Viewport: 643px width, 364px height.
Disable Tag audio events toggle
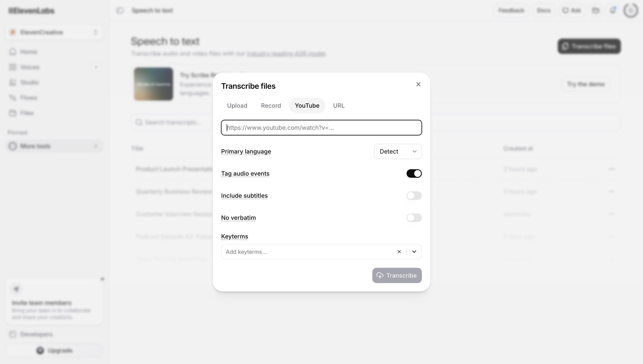click(x=414, y=173)
